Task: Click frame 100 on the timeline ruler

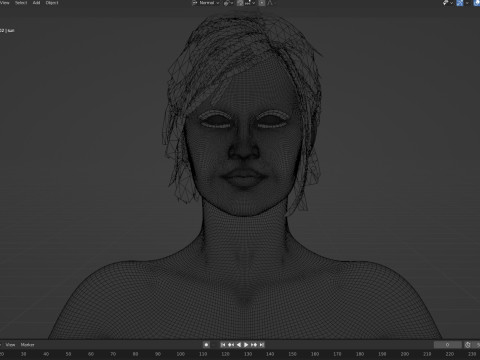Action: (181, 354)
